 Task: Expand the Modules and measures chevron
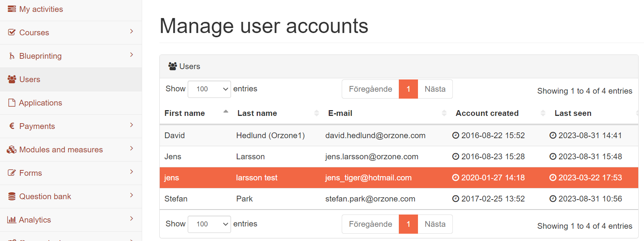pyautogui.click(x=131, y=148)
